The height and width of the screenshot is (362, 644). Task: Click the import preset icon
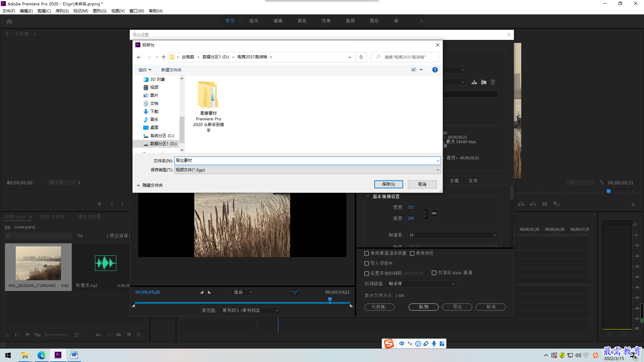pos(484,82)
